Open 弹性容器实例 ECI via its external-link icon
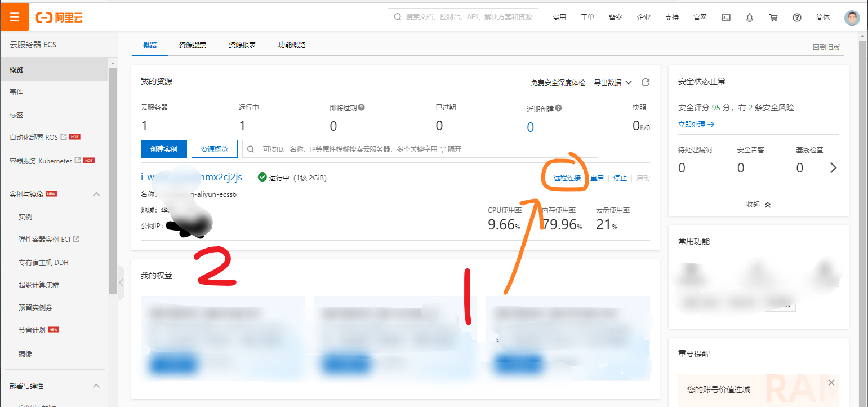The width and height of the screenshot is (868, 407). tap(78, 239)
